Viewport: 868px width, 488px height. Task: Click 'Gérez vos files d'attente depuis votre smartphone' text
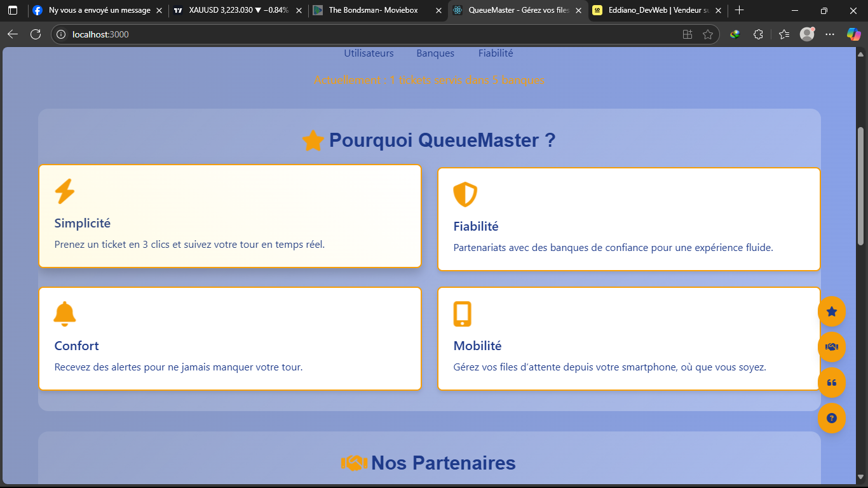pos(610,367)
